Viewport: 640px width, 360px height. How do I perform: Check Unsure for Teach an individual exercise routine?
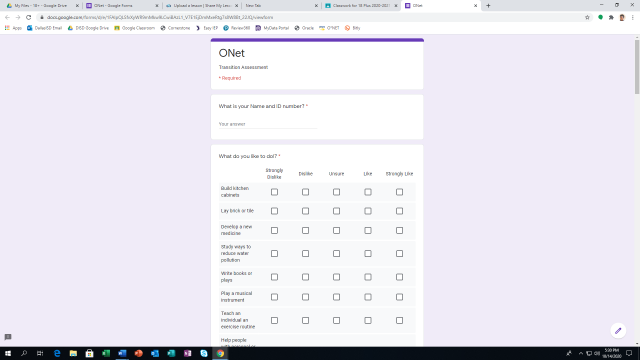point(336,320)
